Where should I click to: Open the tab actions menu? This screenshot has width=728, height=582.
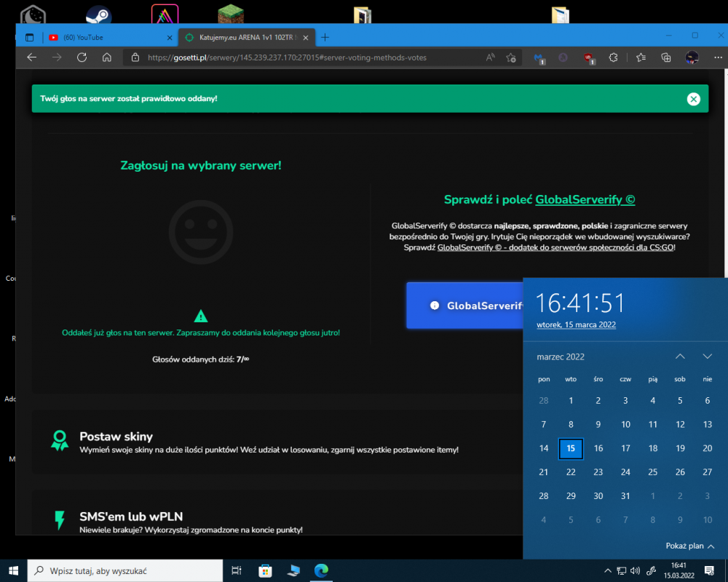30,38
